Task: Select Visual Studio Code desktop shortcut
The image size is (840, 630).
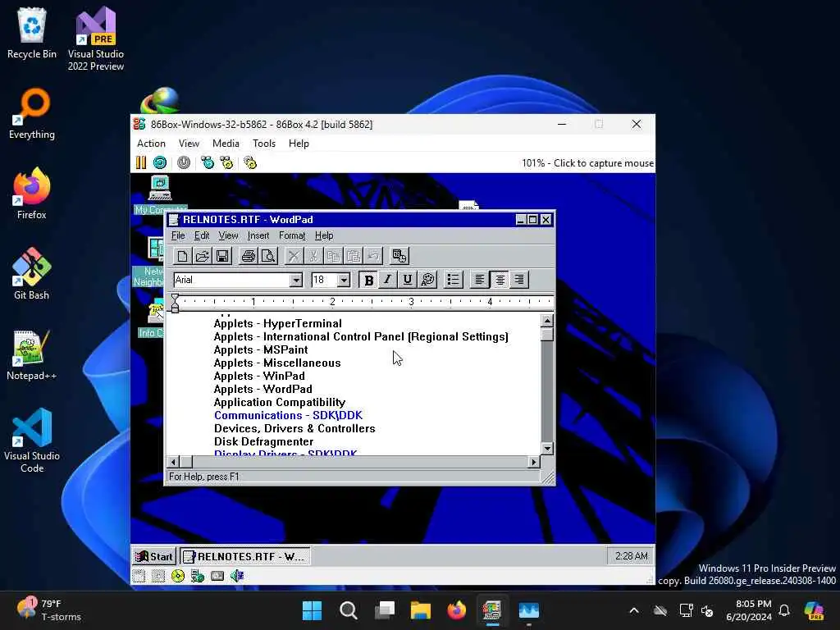Action: [x=32, y=441]
